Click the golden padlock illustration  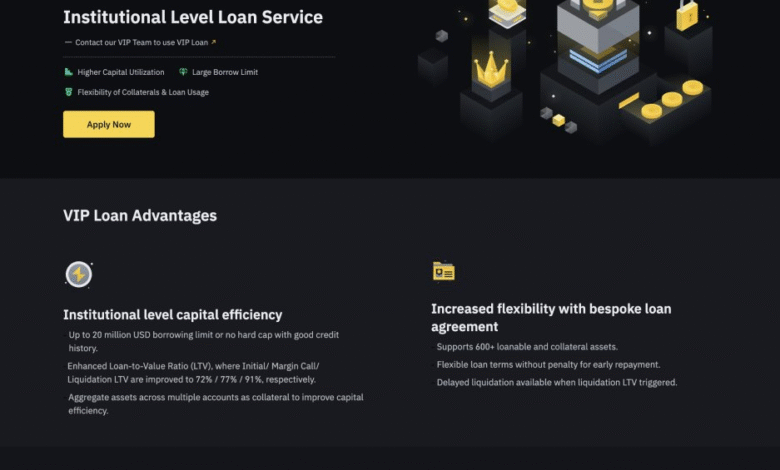click(x=687, y=15)
